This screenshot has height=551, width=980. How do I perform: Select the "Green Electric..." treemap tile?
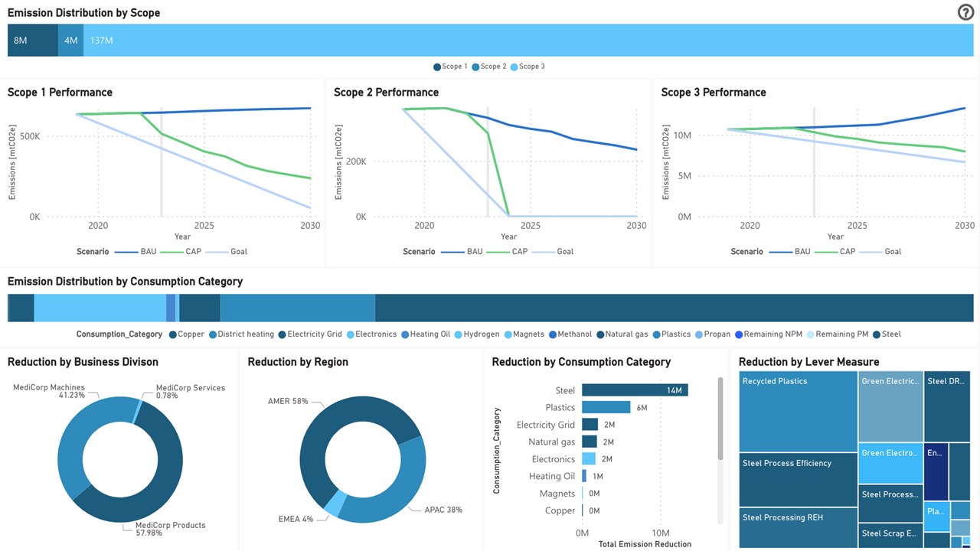pyautogui.click(x=890, y=406)
